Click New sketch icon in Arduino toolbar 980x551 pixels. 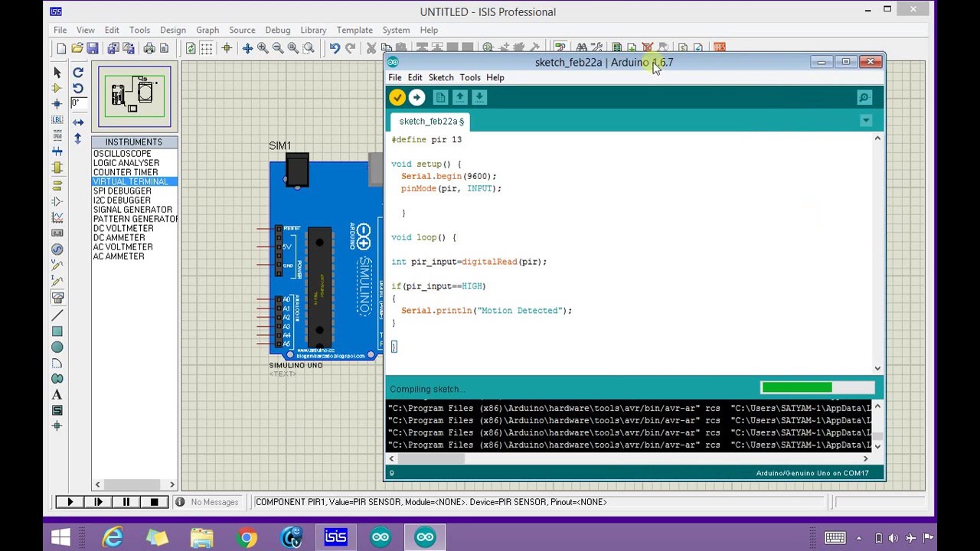coord(439,97)
